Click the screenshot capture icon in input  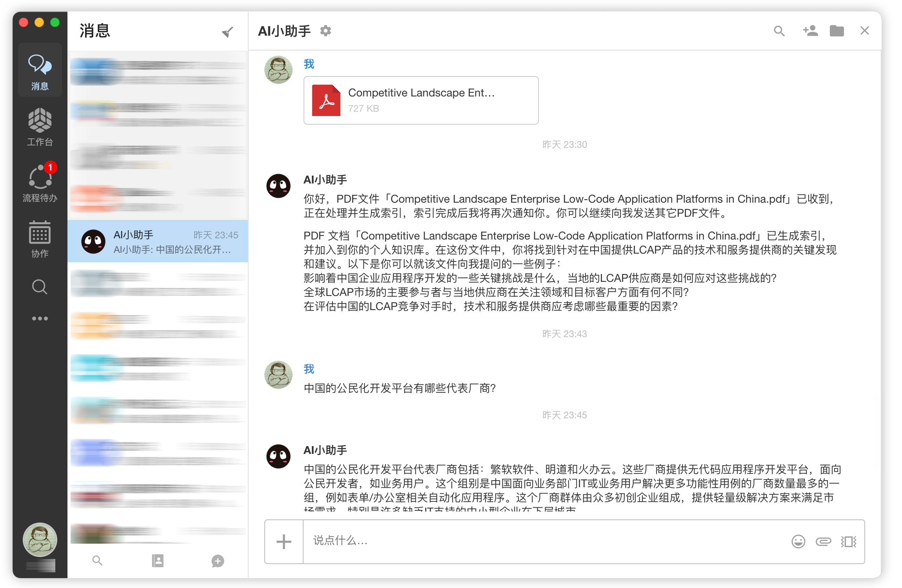coord(848,542)
